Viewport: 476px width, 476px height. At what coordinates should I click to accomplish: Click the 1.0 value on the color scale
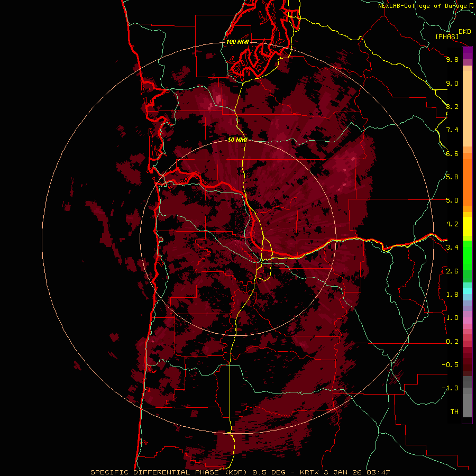point(452,318)
